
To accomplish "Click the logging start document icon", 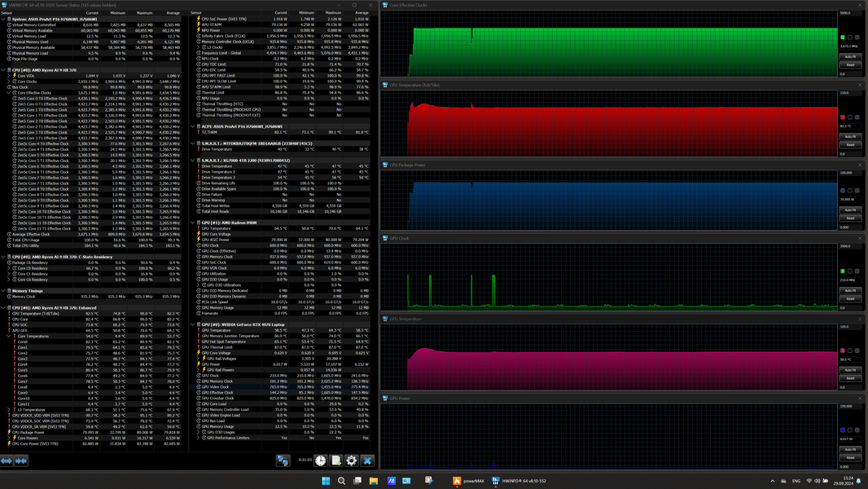I will point(336,460).
